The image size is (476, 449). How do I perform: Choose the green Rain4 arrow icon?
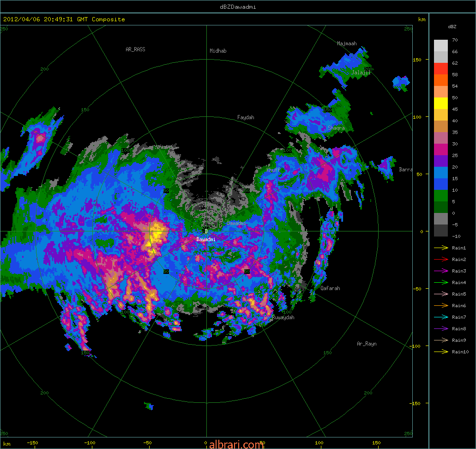coord(441,283)
